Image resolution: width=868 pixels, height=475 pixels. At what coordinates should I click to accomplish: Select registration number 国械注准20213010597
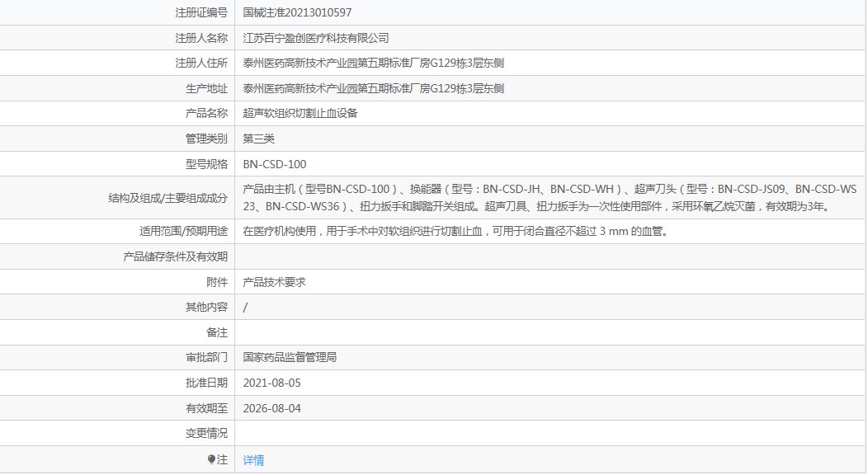click(x=297, y=12)
